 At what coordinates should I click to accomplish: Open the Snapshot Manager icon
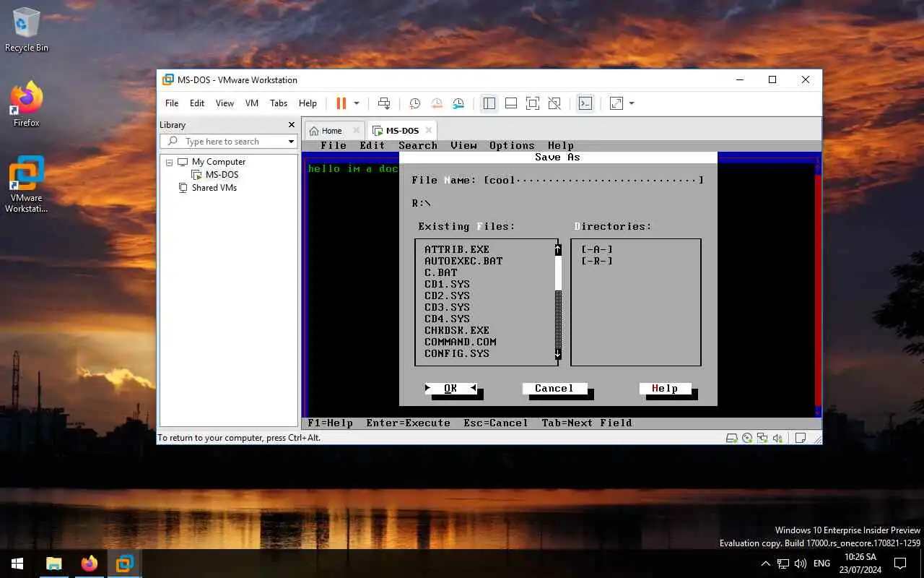(x=458, y=103)
